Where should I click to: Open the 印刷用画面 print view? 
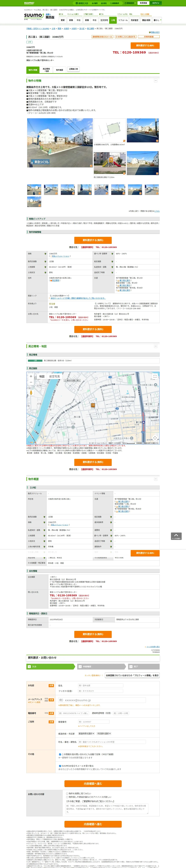pos(149,36)
